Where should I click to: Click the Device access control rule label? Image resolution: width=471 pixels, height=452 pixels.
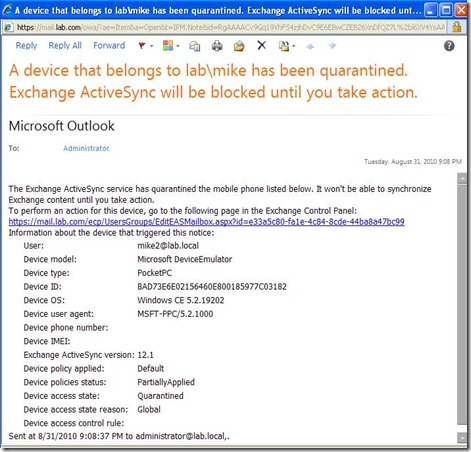tap(74, 423)
